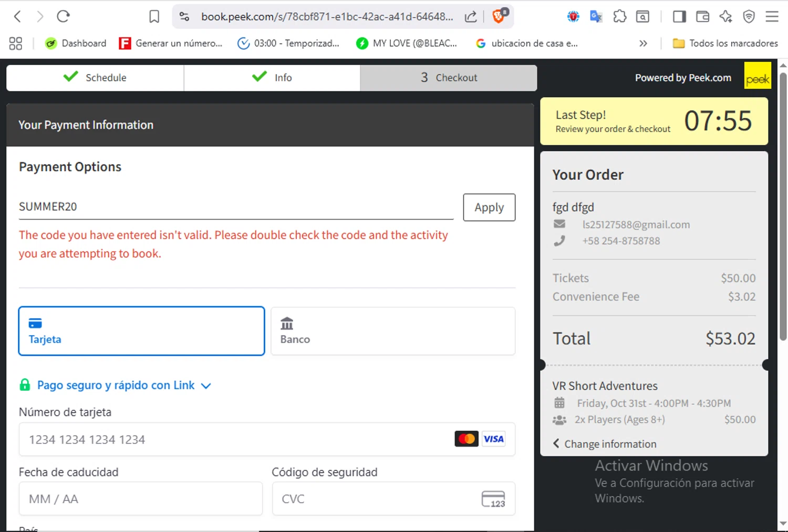The height and width of the screenshot is (532, 788).
Task: Open the Dashboard bookmark
Action: click(x=76, y=44)
